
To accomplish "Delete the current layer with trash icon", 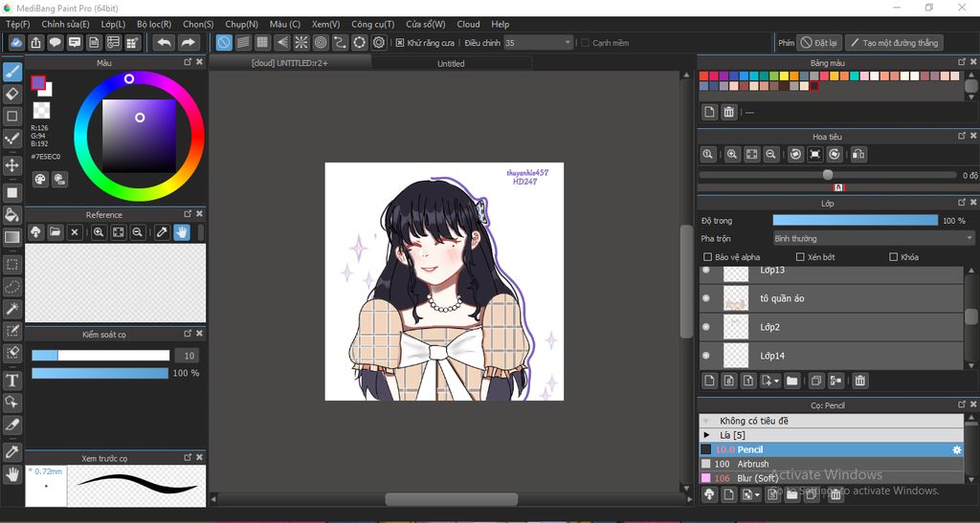I will click(x=860, y=381).
